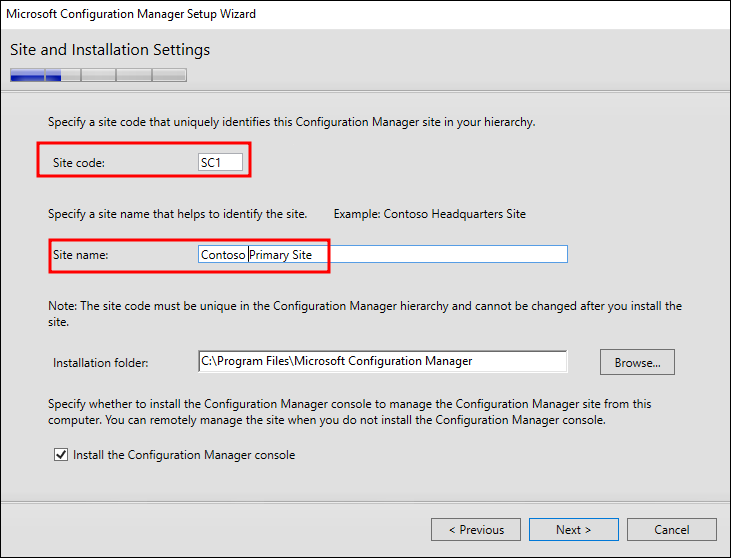This screenshot has height=558, width=731.
Task: Click the Site and Installation Settings heading
Action: click(110, 50)
